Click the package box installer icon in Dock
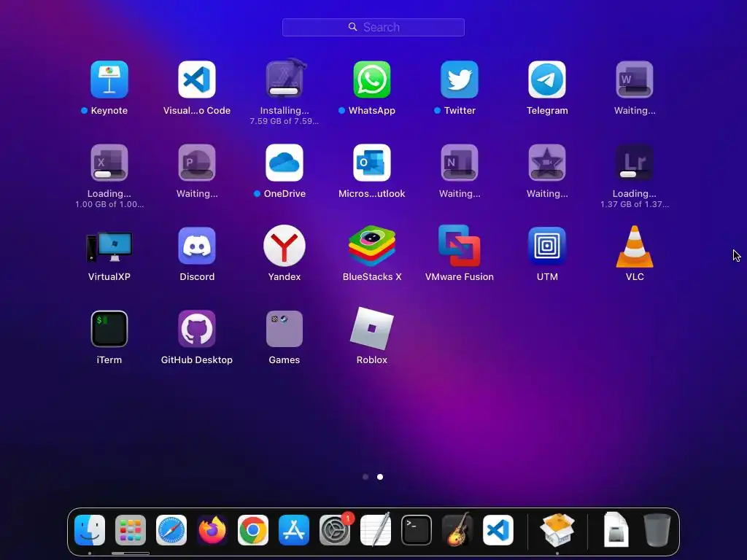 (557, 529)
